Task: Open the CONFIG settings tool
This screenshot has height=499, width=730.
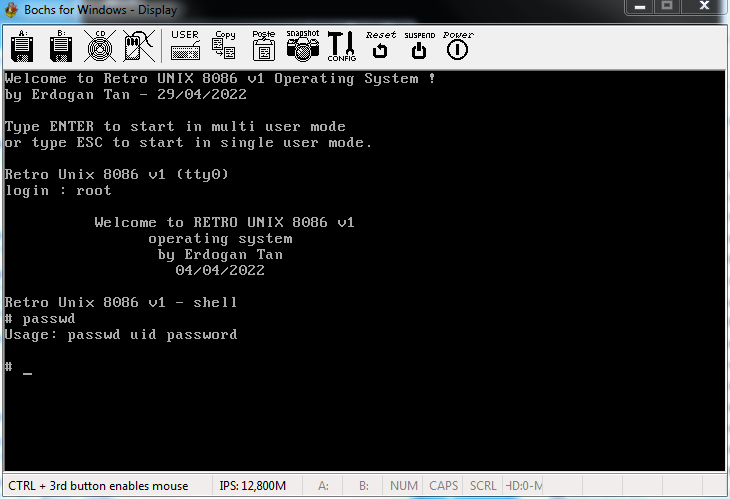Action: 342,46
